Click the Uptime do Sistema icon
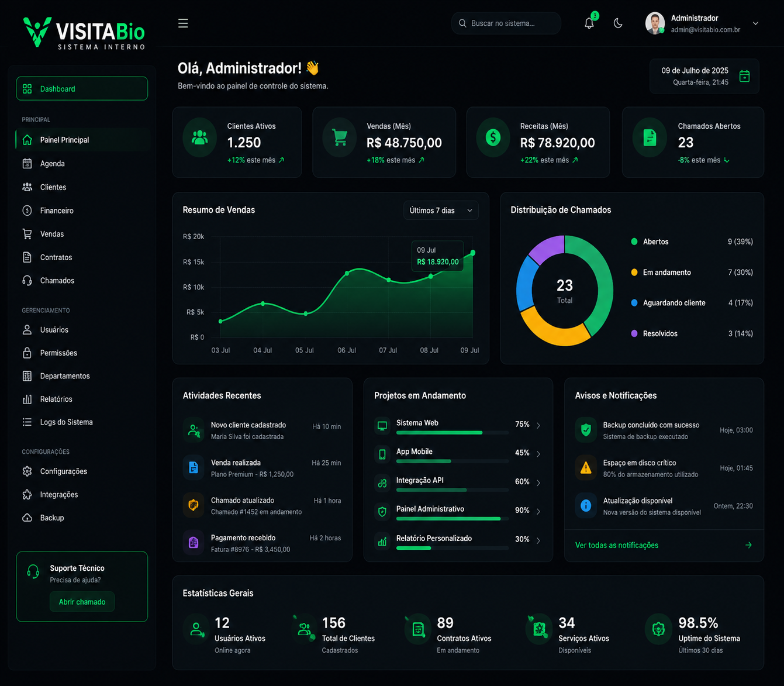The height and width of the screenshot is (686, 784). [659, 629]
